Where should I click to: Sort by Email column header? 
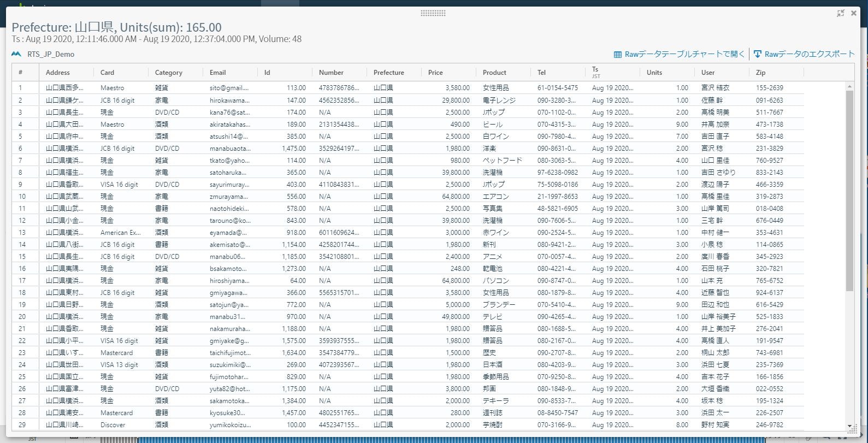pos(218,72)
